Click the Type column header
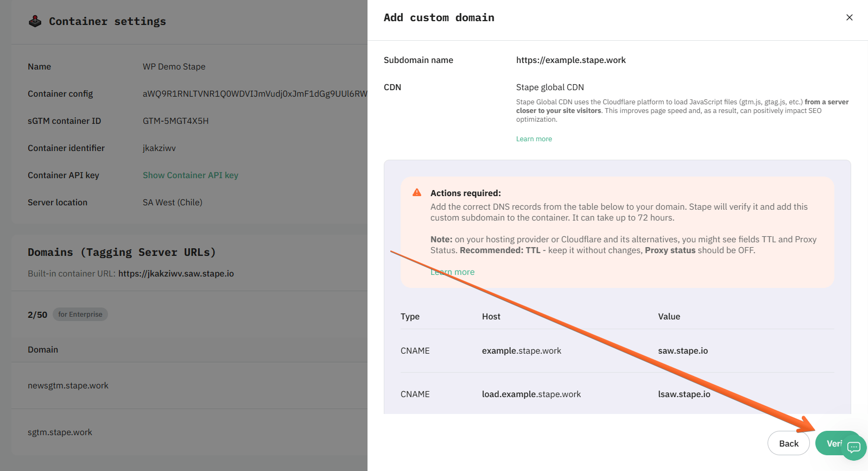868x471 pixels. click(x=410, y=317)
